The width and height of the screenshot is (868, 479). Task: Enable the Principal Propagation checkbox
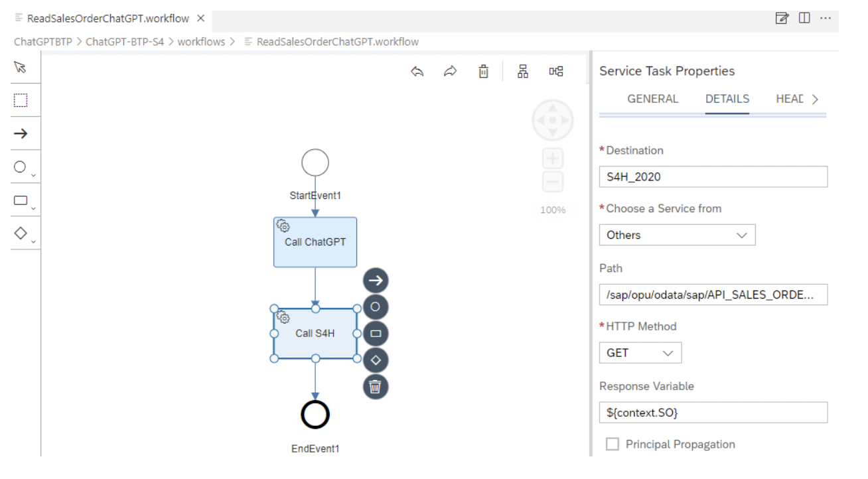pyautogui.click(x=613, y=445)
